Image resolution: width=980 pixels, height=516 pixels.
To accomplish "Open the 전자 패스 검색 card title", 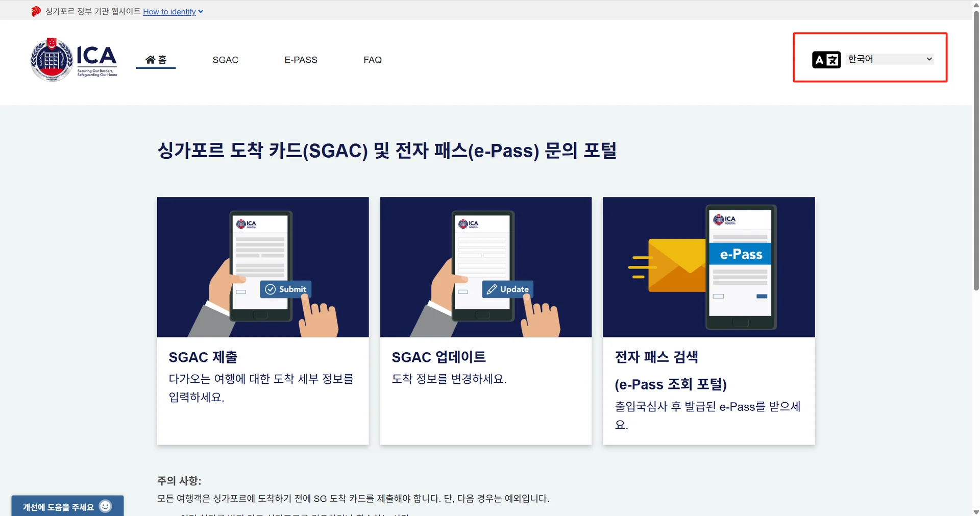I will pyautogui.click(x=656, y=357).
